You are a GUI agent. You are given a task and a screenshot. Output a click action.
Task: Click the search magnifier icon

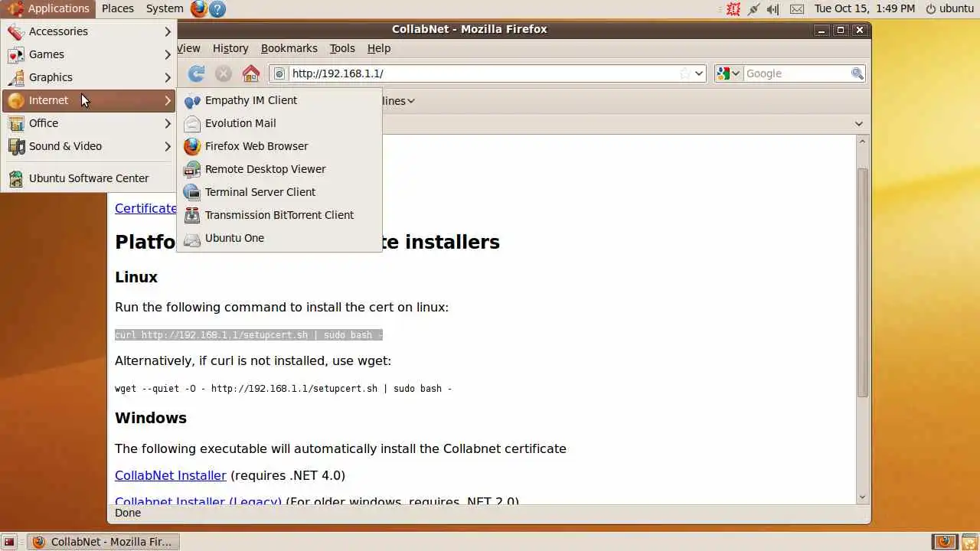(x=857, y=73)
